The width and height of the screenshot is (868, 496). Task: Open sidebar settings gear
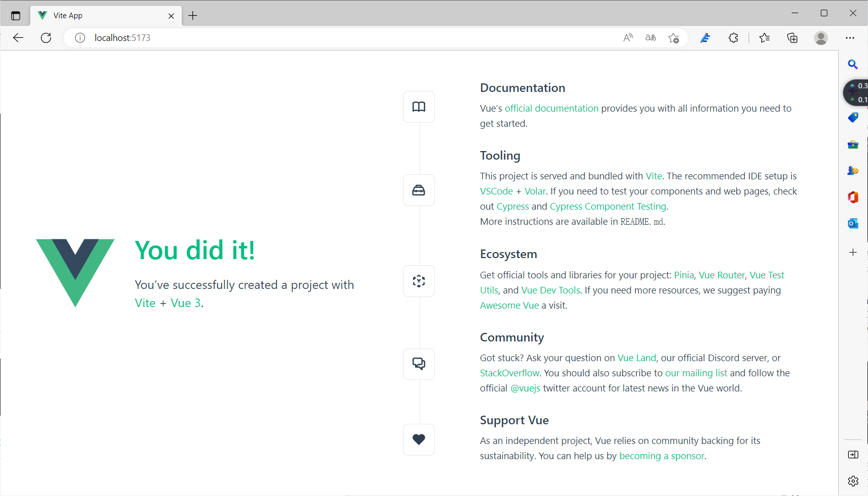tap(853, 481)
